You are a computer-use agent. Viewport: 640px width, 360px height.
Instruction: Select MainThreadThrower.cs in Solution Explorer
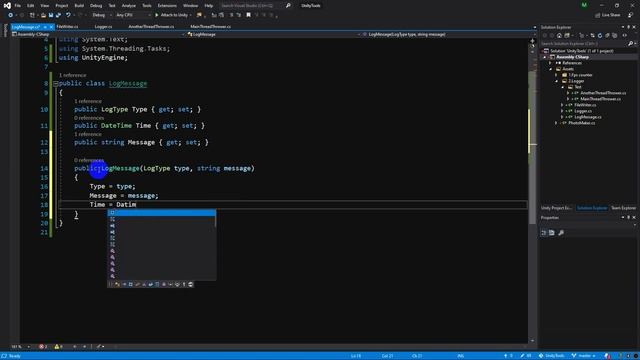(x=600, y=99)
